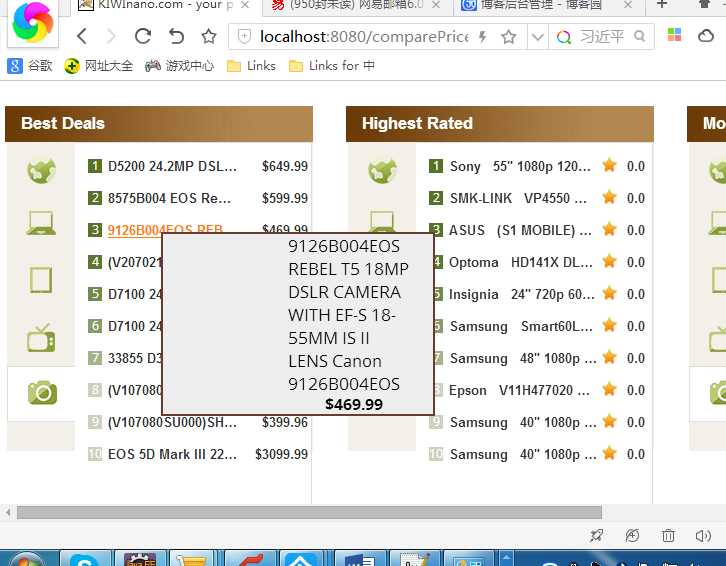Select the TV category in Best Deals
The width and height of the screenshot is (726, 566).
point(41,338)
